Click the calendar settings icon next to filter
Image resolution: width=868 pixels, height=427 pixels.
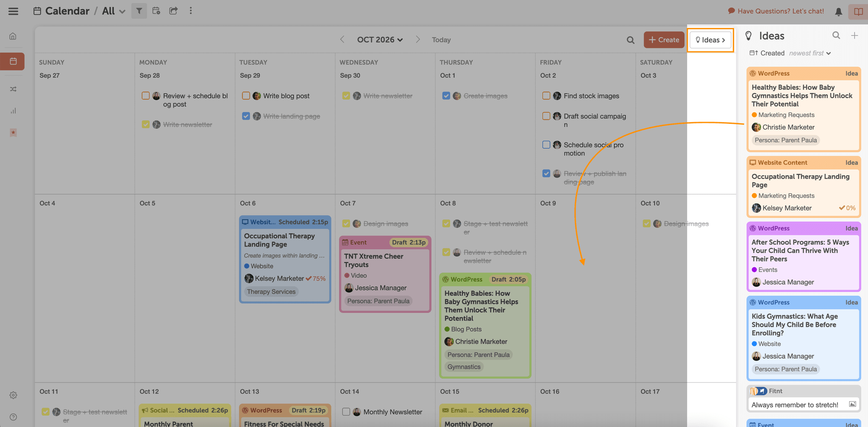[x=156, y=11]
